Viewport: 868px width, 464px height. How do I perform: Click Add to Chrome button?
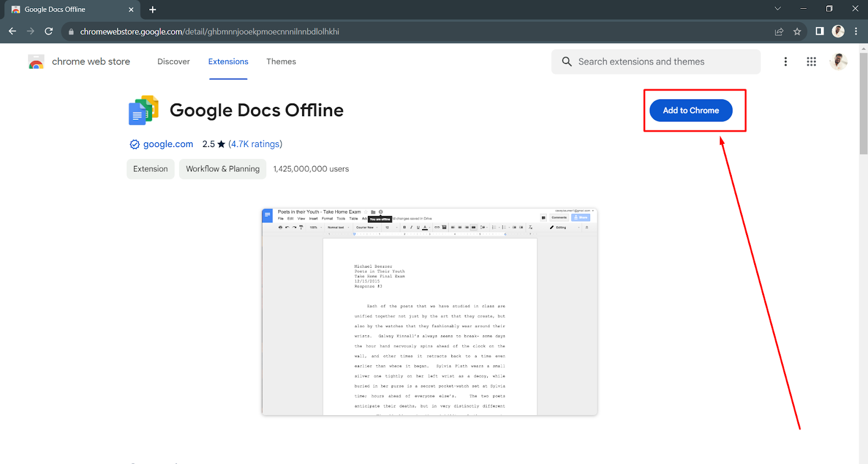[691, 111]
